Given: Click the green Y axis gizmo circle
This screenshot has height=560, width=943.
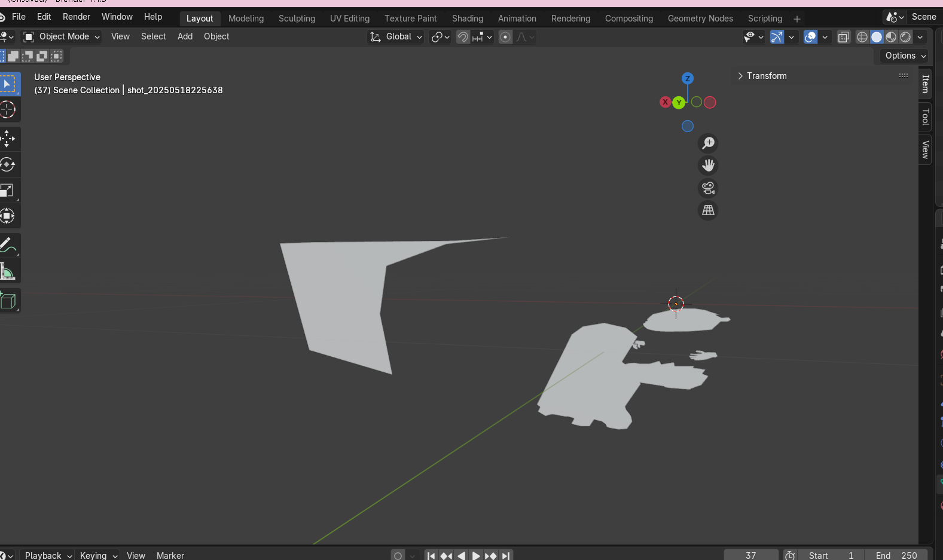Looking at the screenshot, I should click(679, 103).
